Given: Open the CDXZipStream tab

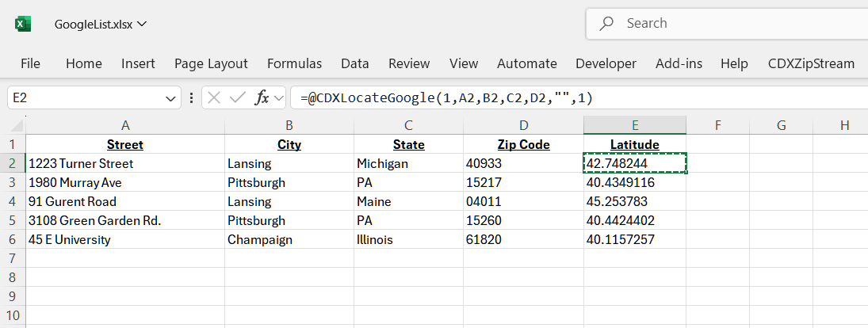Looking at the screenshot, I should [811, 63].
